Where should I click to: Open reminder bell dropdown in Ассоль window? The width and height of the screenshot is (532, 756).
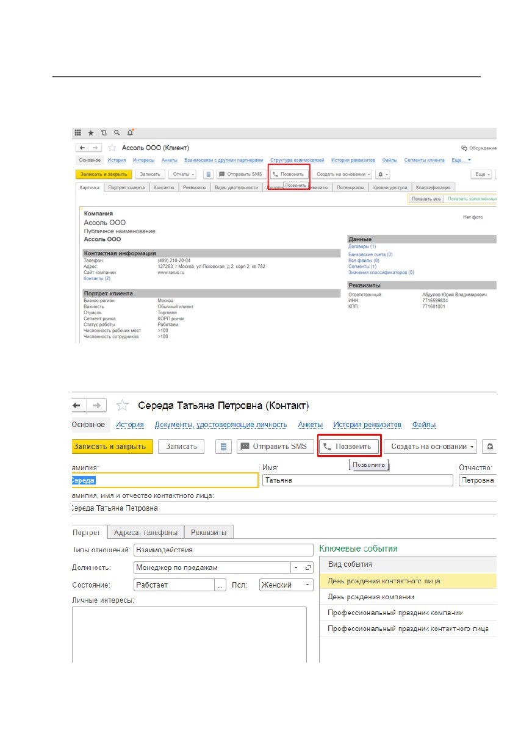(384, 174)
